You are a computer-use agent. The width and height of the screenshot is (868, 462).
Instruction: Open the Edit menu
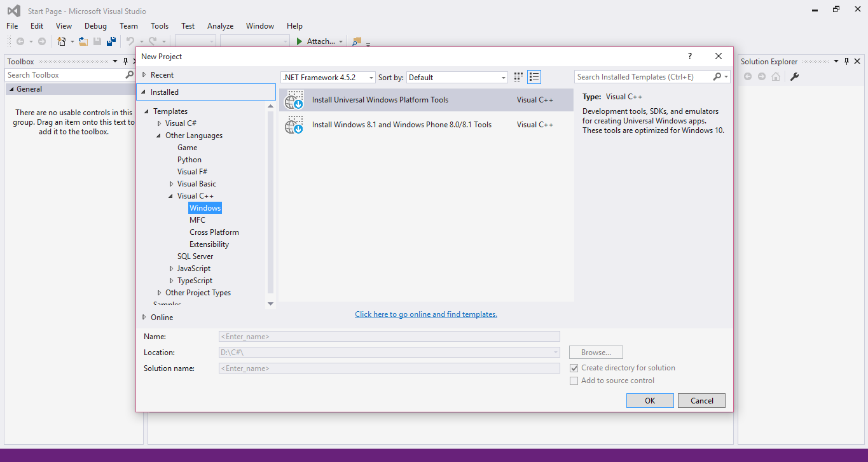37,26
